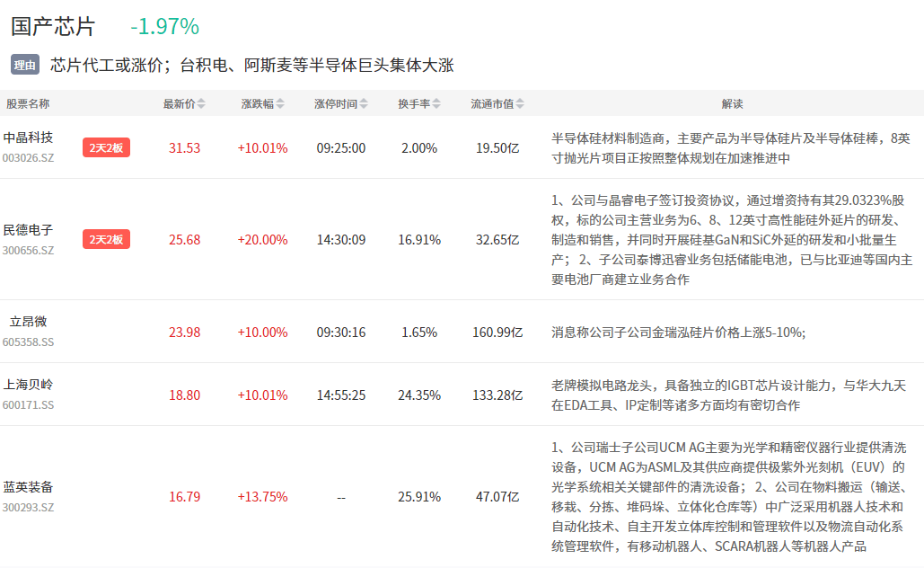The height and width of the screenshot is (568, 924).
Task: Click the 涨停时间 sort arrows icon
Action: point(363,104)
